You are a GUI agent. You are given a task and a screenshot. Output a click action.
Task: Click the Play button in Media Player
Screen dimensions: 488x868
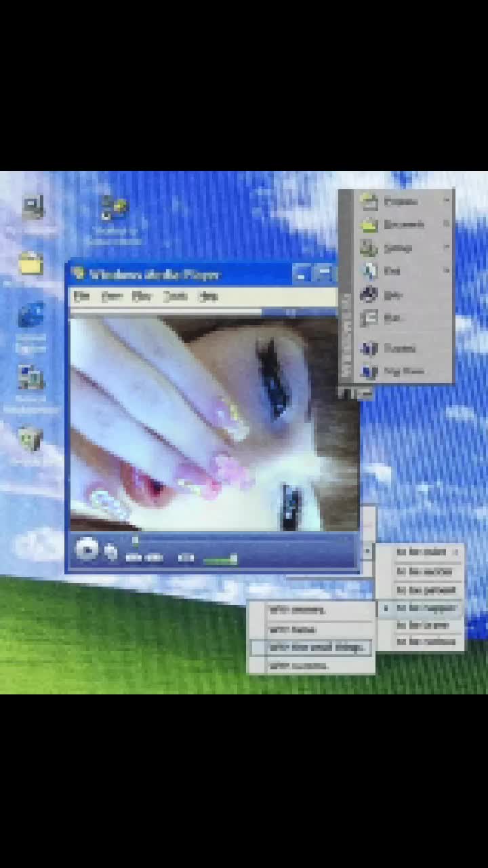click(x=87, y=549)
